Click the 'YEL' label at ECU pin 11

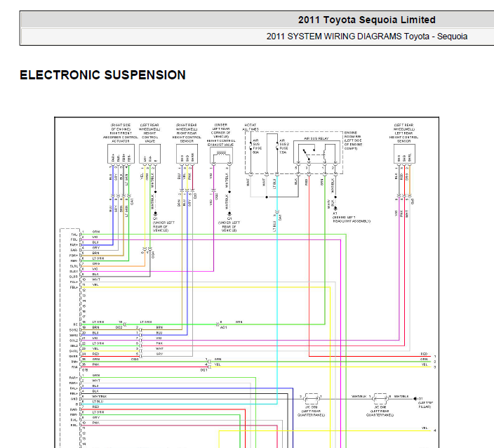click(95, 284)
